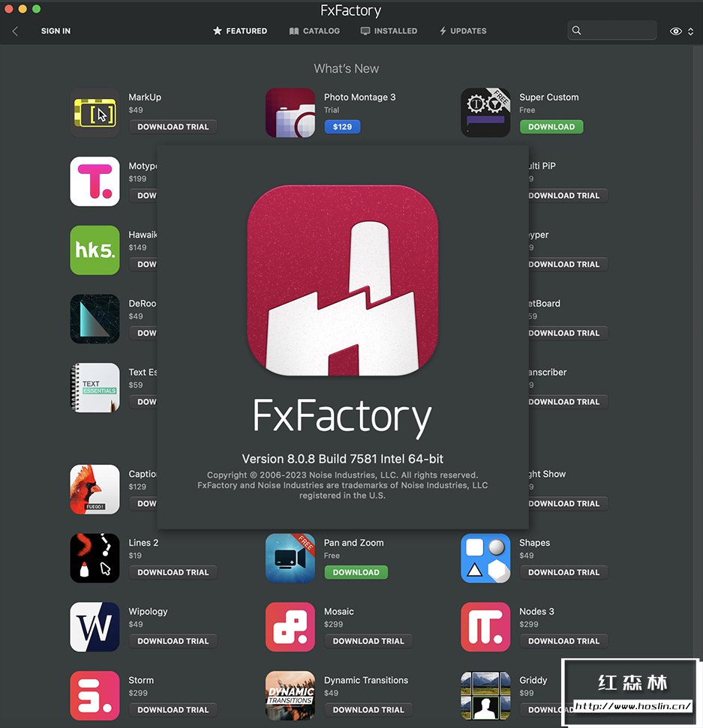The height and width of the screenshot is (728, 703).
Task: Go back with the left chevron arrow
Action: (15, 31)
